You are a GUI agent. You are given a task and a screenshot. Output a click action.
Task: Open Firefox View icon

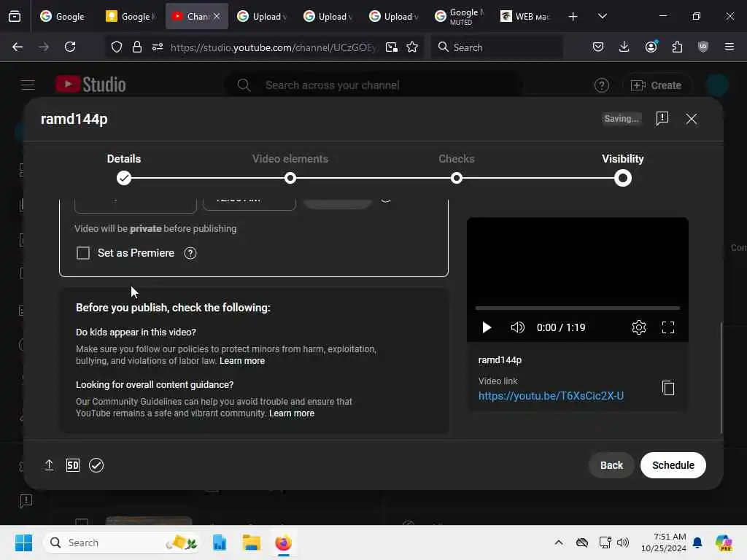15,16
